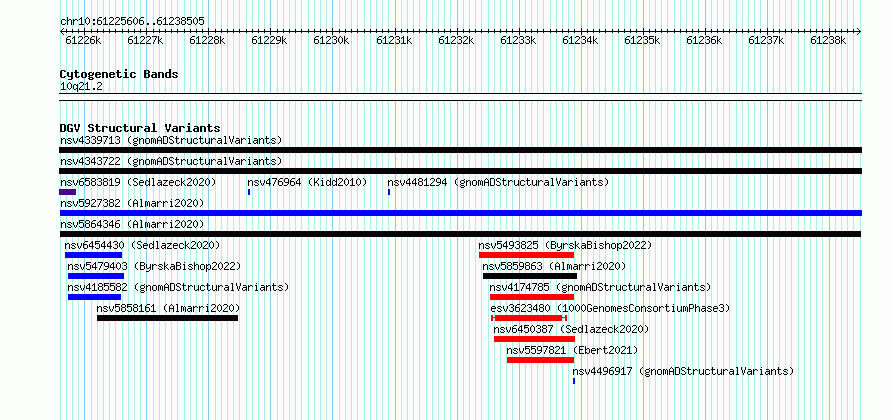Open the nsv5864346 Almarri2020 label

pos(132,224)
